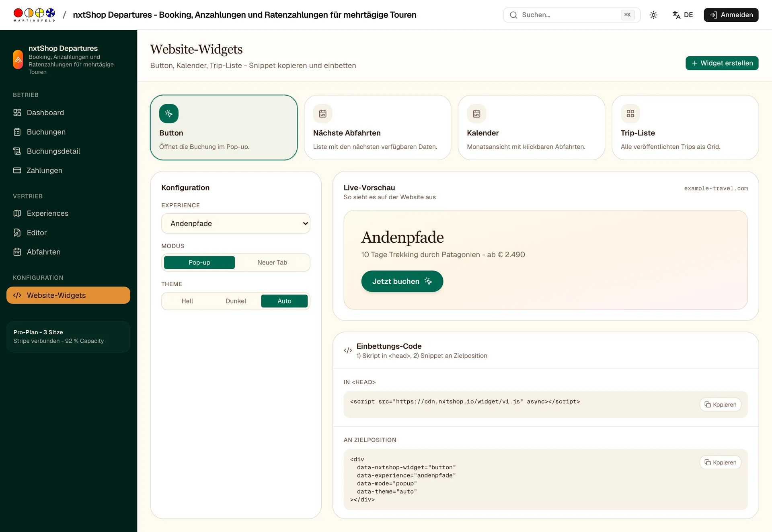Open Dashboard in the sidebar

(68, 113)
